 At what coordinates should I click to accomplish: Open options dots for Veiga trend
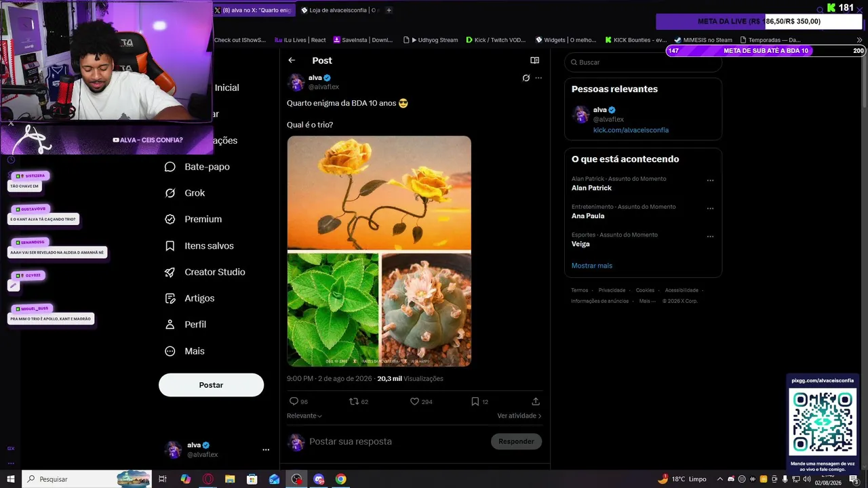710,236
